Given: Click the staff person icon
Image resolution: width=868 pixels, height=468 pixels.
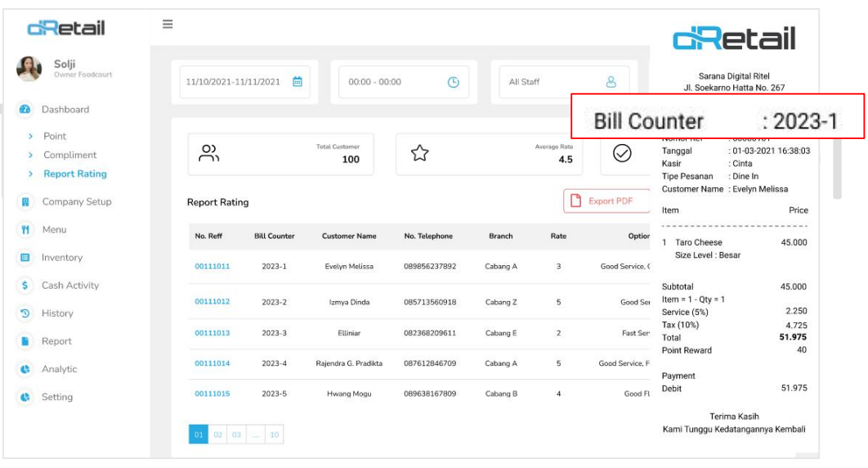Looking at the screenshot, I should coord(610,82).
